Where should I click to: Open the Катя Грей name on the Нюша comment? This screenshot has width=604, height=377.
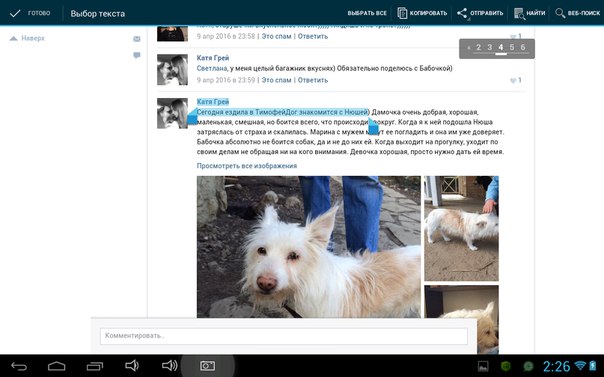coord(213,102)
